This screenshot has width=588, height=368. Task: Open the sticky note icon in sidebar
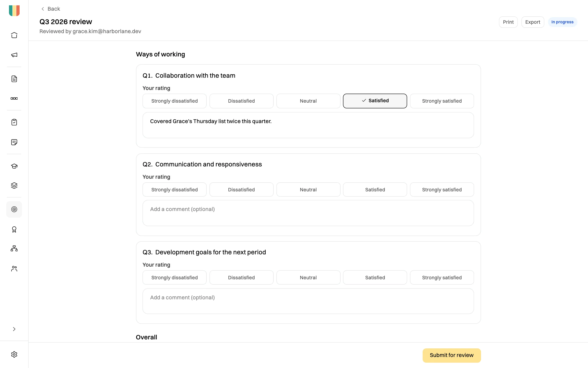click(14, 142)
